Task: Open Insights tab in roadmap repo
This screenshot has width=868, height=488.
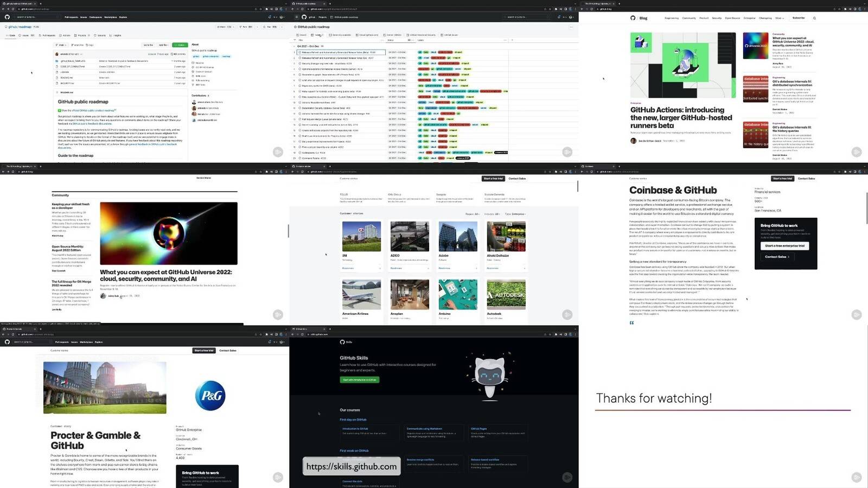Action: click(x=116, y=35)
